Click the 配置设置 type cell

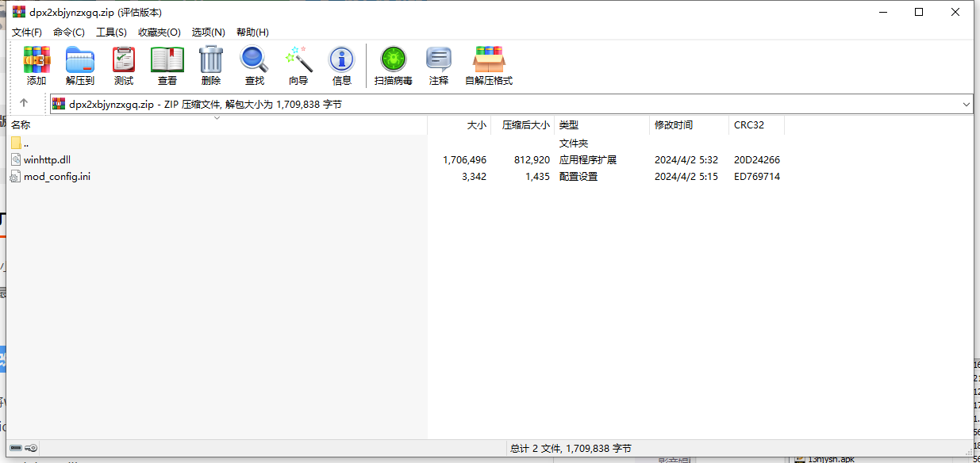click(578, 176)
